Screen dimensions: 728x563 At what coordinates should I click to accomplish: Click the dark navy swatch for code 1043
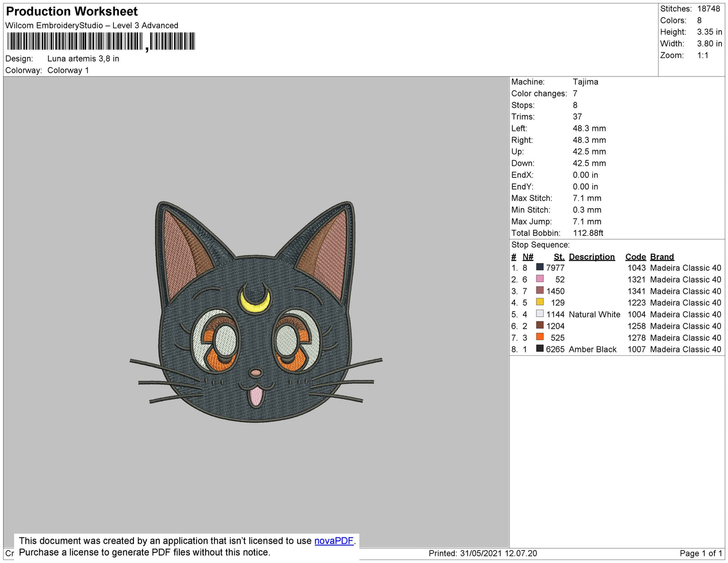[540, 267]
